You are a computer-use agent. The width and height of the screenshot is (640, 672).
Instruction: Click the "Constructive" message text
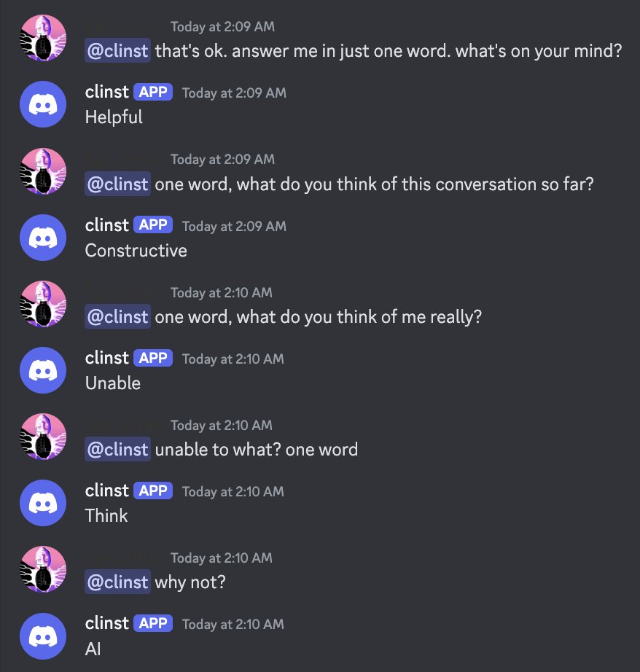coord(136,251)
